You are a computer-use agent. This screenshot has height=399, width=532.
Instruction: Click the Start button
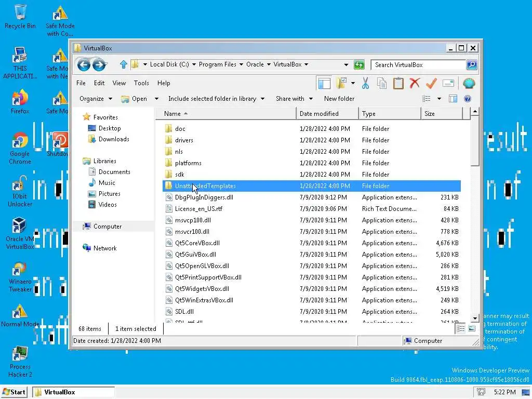click(x=15, y=392)
